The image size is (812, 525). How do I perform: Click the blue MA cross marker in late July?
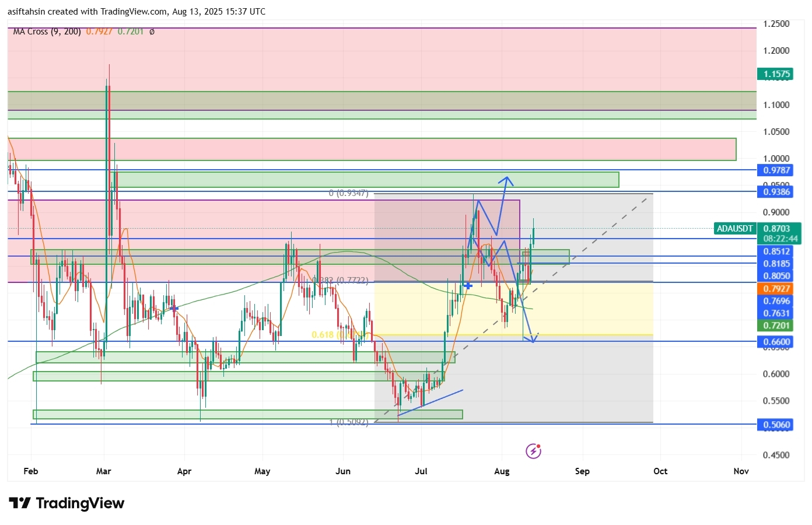click(467, 285)
